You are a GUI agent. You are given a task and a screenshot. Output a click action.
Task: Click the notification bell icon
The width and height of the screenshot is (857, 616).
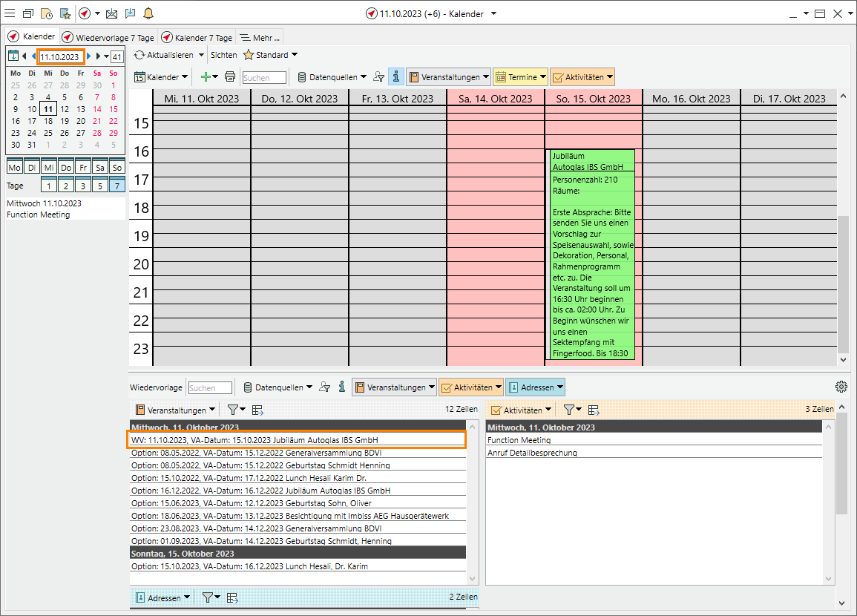click(148, 13)
